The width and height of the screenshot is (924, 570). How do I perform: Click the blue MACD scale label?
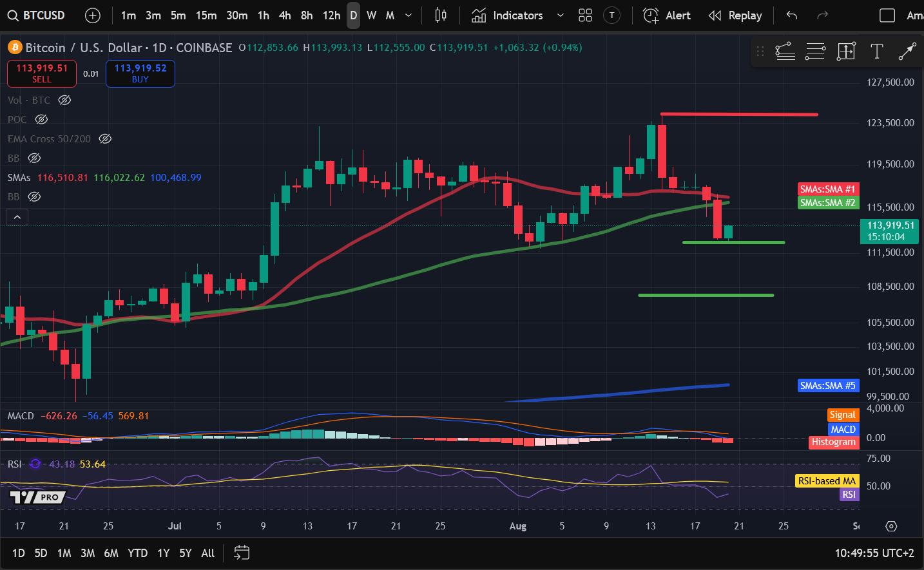(x=843, y=430)
